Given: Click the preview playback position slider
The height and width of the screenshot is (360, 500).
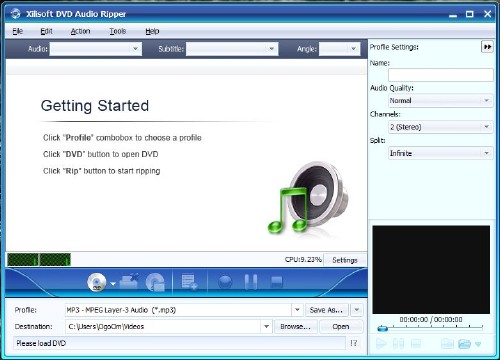Looking at the screenshot, I should click(430, 328).
